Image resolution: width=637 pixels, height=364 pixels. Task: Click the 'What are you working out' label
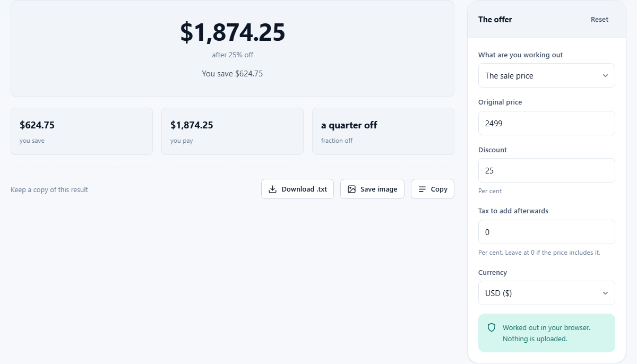521,55
